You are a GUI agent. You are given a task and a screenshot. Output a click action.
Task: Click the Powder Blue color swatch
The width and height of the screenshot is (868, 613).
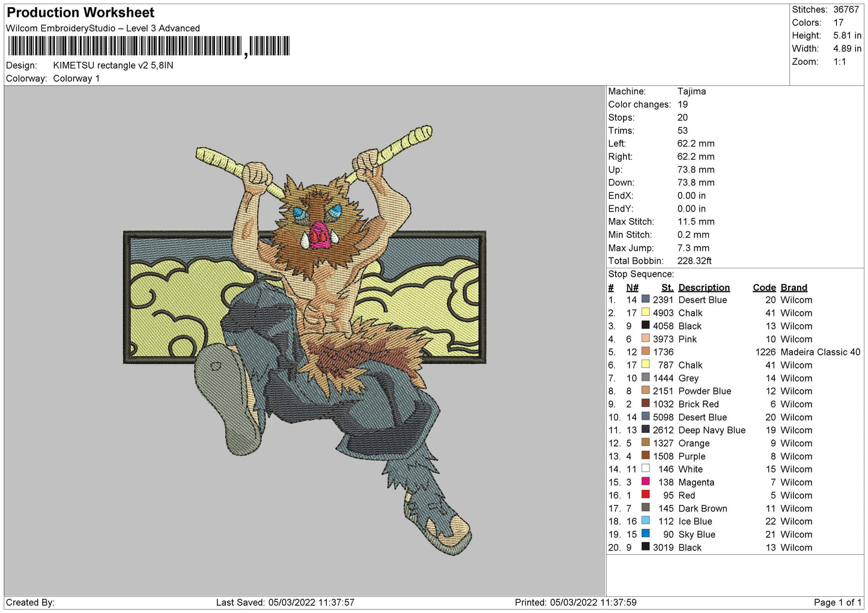pos(646,390)
